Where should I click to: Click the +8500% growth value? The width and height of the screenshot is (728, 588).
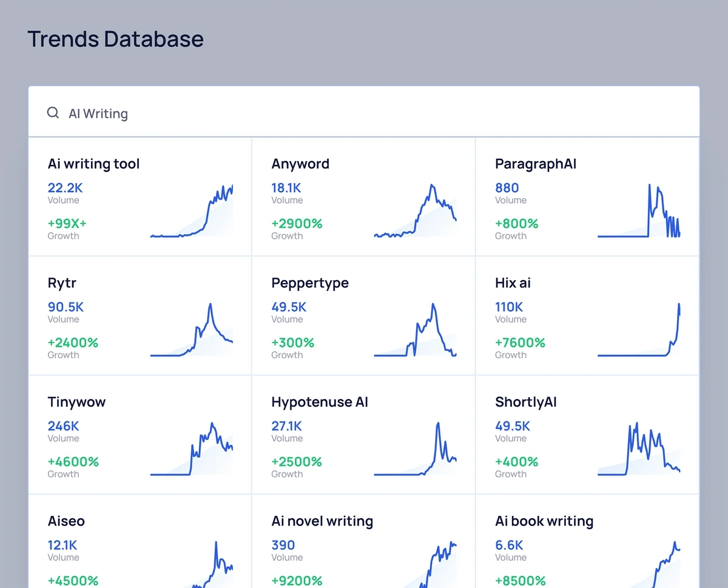(521, 581)
